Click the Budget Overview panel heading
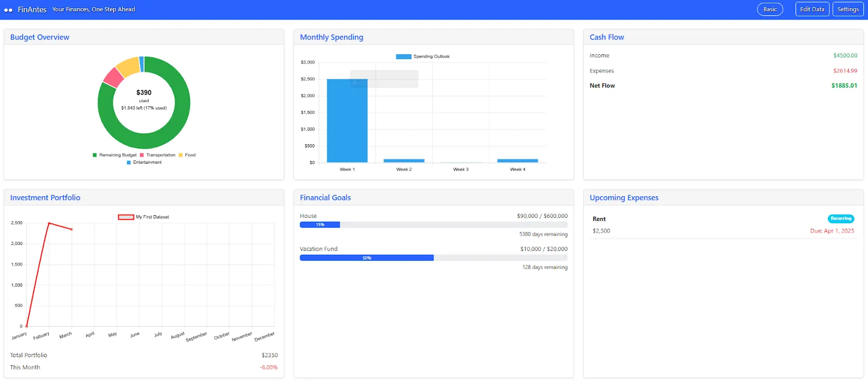This screenshot has height=387, width=868. [x=40, y=37]
